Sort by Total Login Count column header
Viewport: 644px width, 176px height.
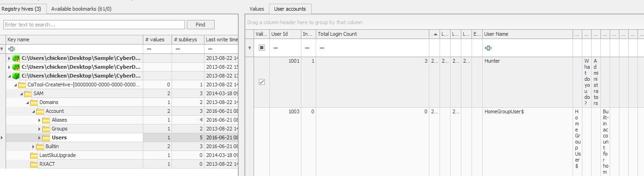[x=372, y=34]
